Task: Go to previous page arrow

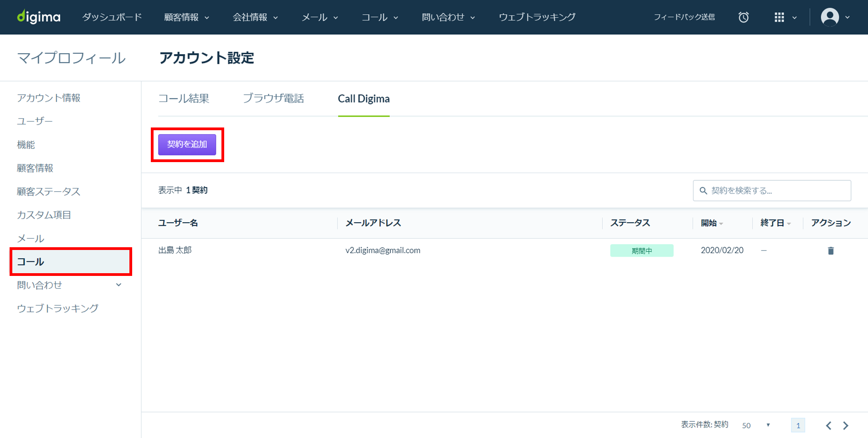Action: 828,426
